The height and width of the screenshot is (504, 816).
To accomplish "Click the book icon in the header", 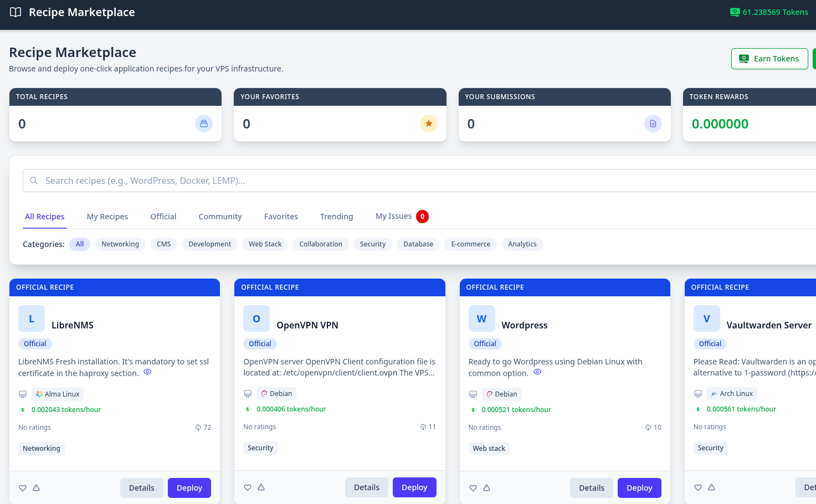I will [x=15, y=12].
